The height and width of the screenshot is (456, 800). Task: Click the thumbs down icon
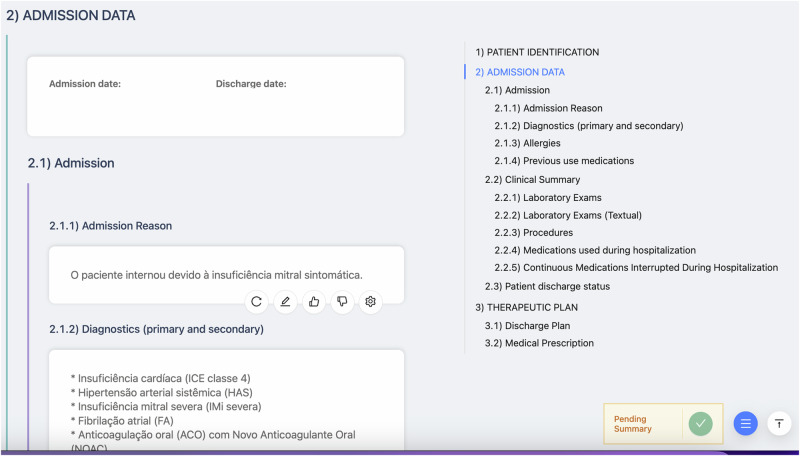click(x=342, y=301)
